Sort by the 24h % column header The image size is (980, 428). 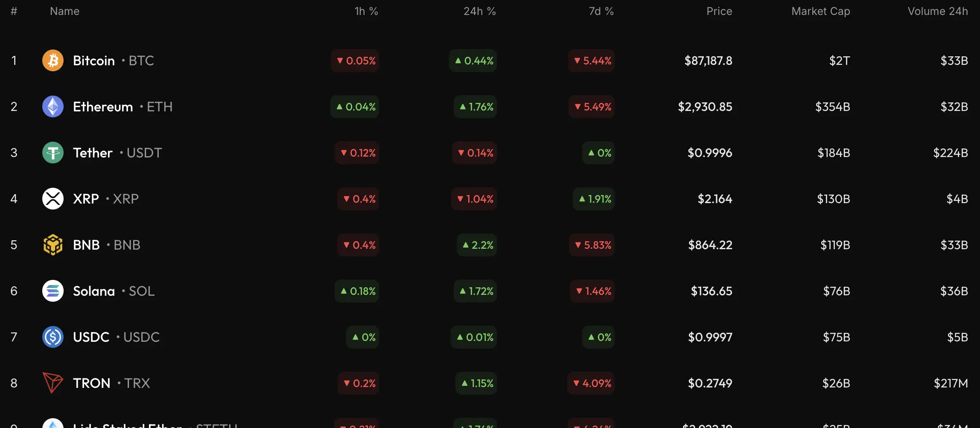coord(480,12)
